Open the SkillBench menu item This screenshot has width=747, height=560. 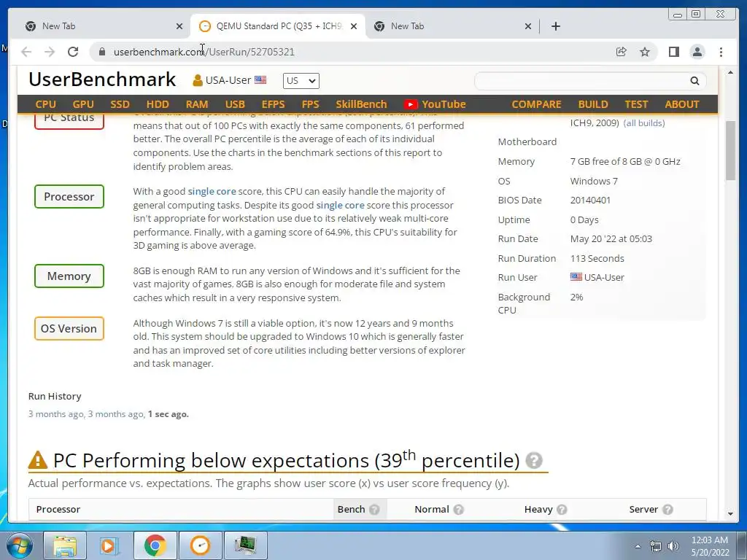361,104
